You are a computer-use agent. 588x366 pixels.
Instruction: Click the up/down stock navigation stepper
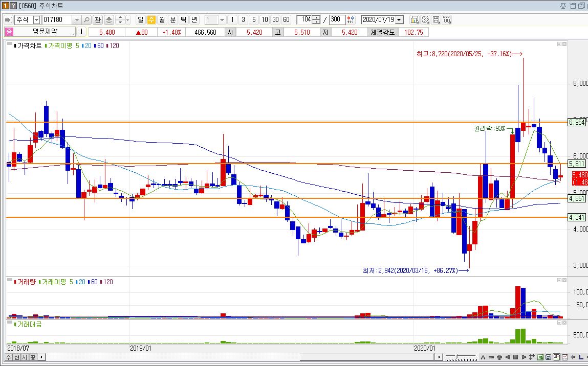click(x=120, y=20)
